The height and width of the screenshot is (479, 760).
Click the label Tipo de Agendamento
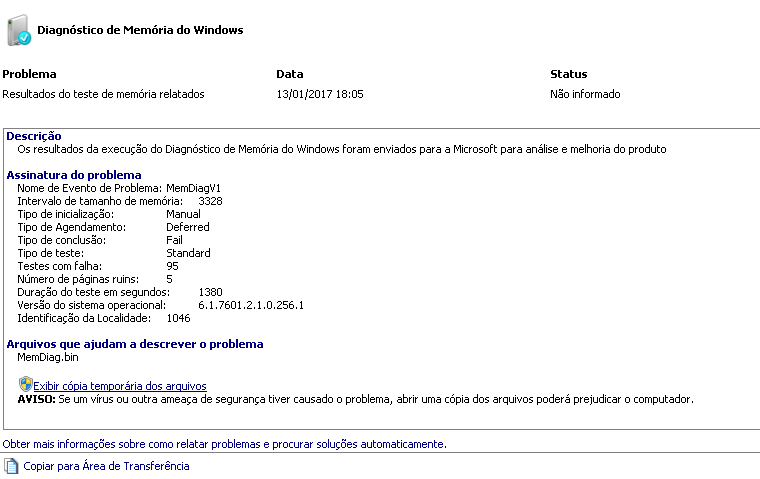pos(72,227)
